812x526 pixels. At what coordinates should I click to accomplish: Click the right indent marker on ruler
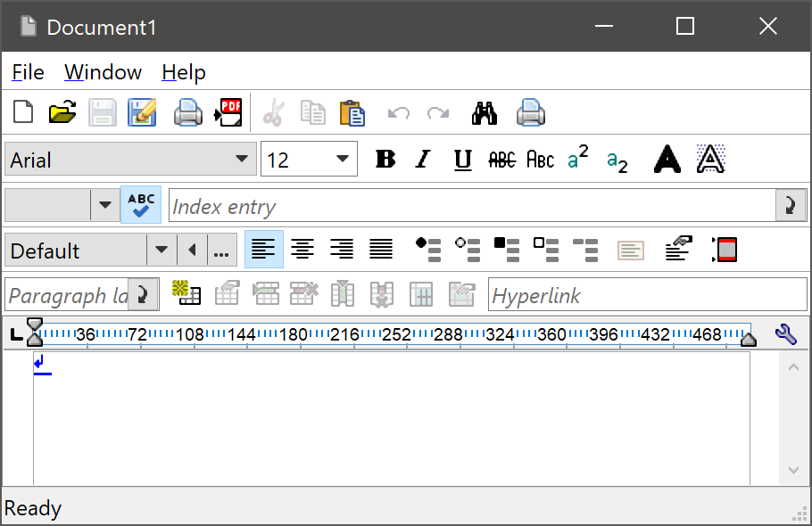pos(749,338)
